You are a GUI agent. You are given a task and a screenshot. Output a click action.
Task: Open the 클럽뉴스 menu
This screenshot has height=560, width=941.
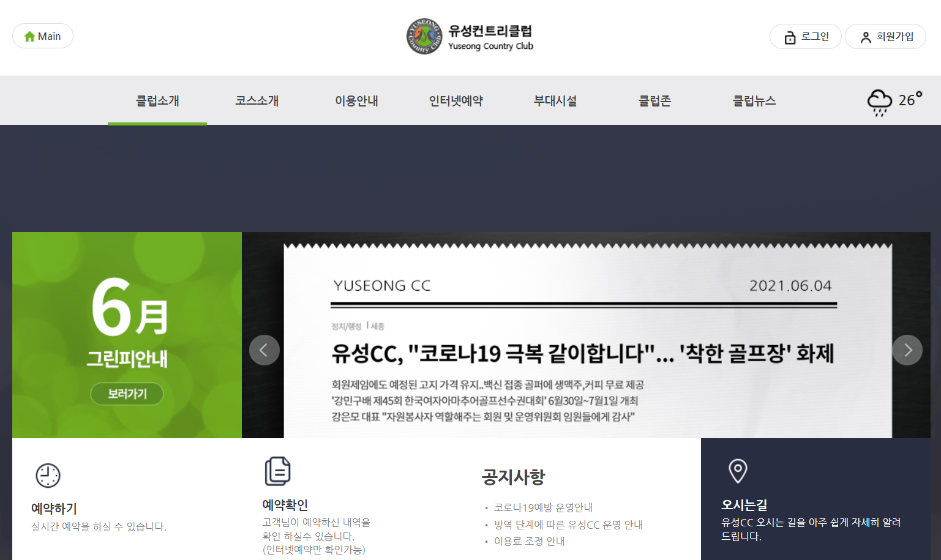coord(754,101)
